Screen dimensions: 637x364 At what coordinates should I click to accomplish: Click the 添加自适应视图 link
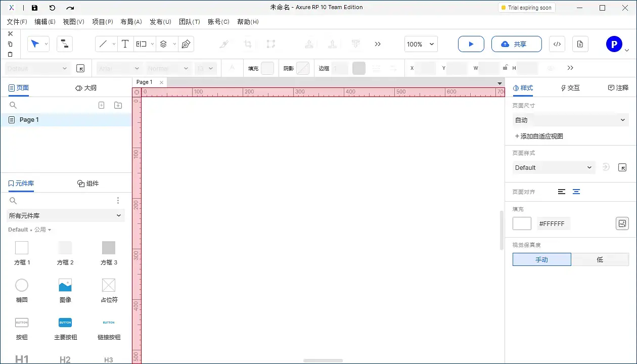tap(540, 136)
